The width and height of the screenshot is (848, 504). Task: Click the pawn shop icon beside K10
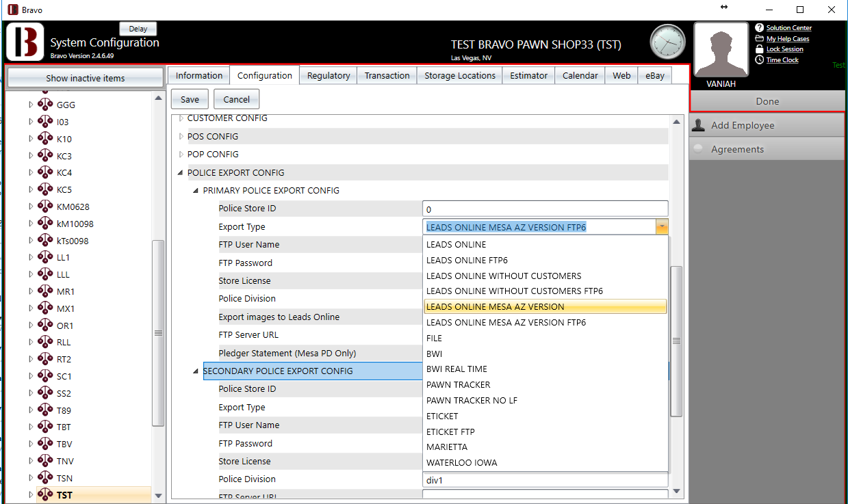pos(45,139)
